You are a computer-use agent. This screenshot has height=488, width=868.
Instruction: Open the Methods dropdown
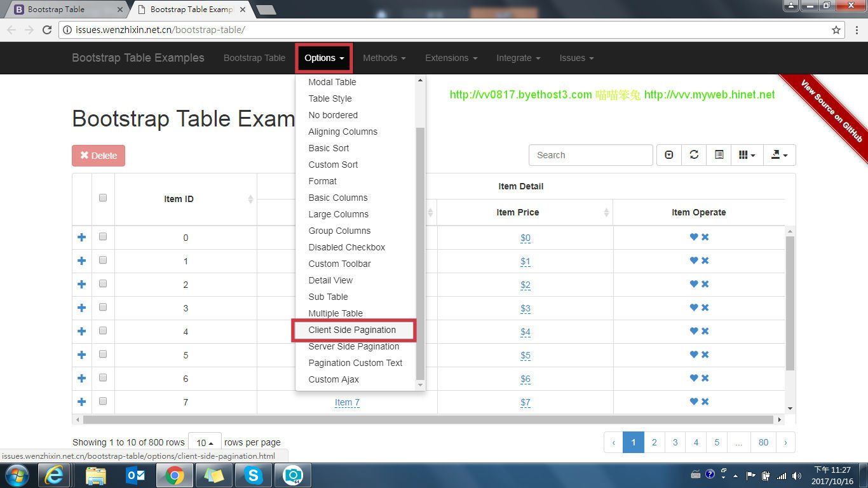click(x=384, y=58)
